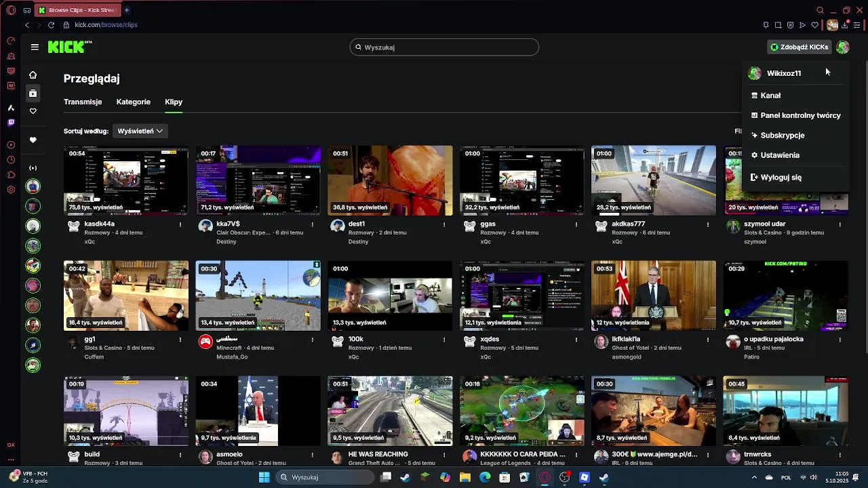The width and height of the screenshot is (868, 488).
Task: Open Twitch panel in Opera GX sidebar
Action: 11,123
